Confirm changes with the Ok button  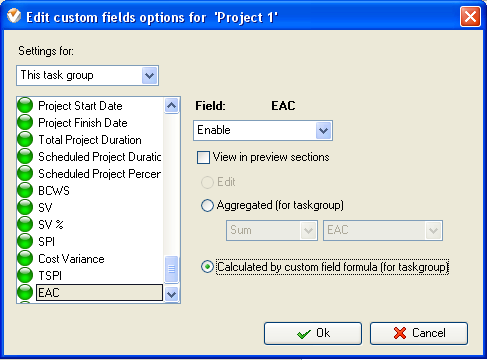click(313, 333)
